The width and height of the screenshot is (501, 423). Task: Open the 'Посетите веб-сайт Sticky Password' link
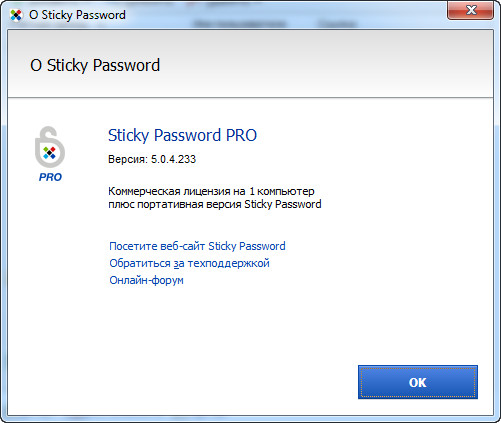pos(197,246)
